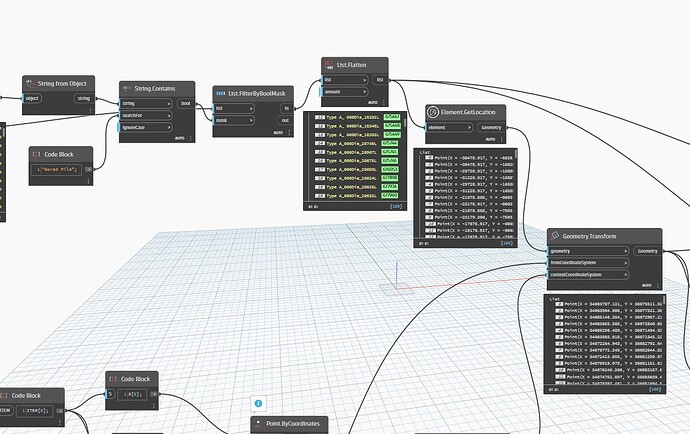The image size is (690, 434).
Task: Click the B[0] Code Block output arrow
Action: pos(154,394)
